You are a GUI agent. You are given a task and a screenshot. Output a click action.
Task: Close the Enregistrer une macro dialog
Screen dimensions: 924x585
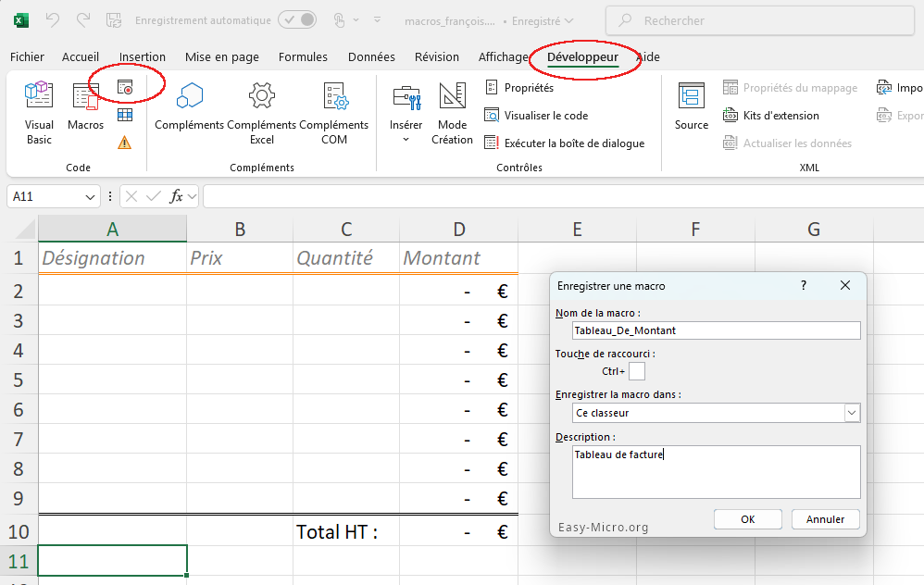[845, 285]
